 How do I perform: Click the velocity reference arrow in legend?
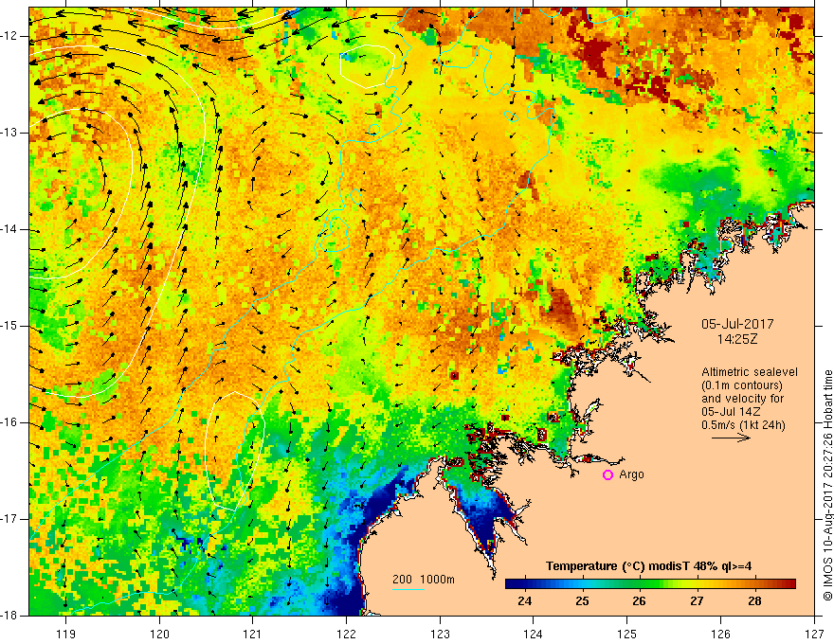731,438
